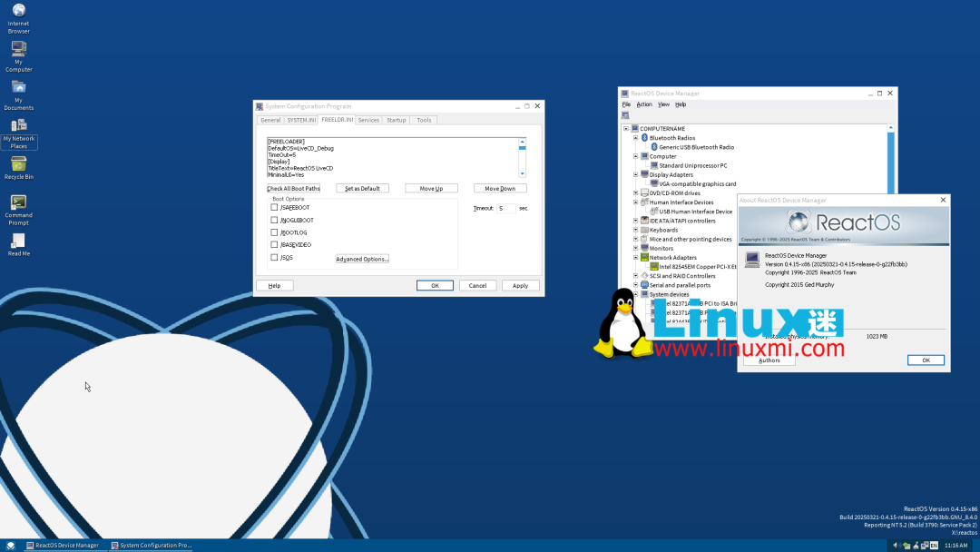Screen dimensions: 980x552
Task: Click the System Configuration taskbar button
Action: coord(152,545)
